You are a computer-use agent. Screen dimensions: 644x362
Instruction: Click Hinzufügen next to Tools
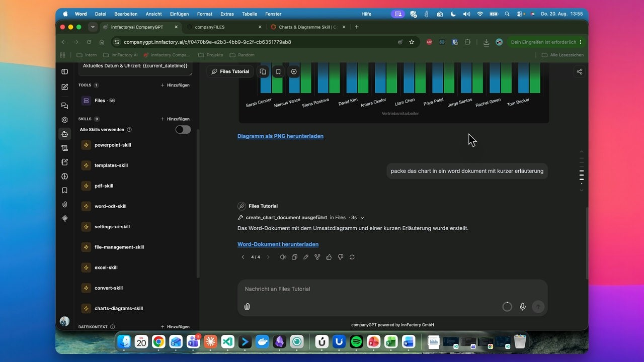pyautogui.click(x=175, y=85)
